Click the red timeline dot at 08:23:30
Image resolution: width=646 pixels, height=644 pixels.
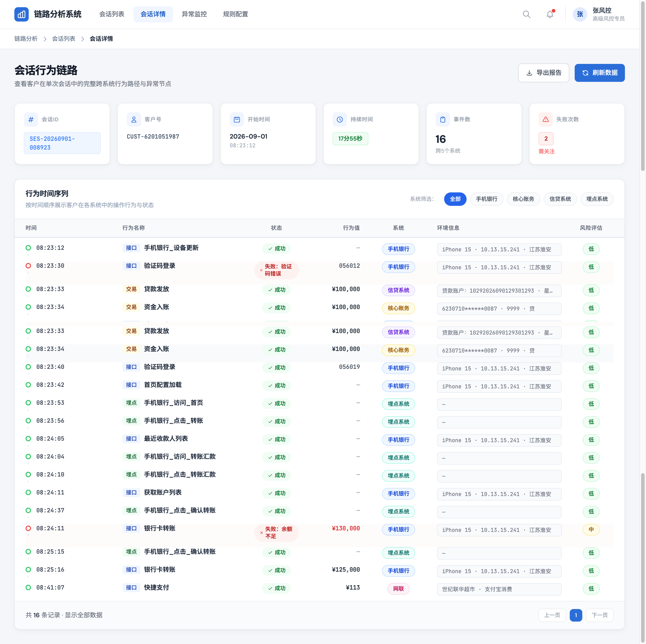[x=28, y=266]
